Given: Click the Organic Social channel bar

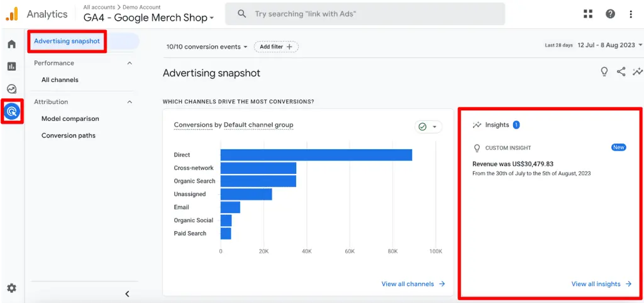Looking at the screenshot, I should pos(226,220).
